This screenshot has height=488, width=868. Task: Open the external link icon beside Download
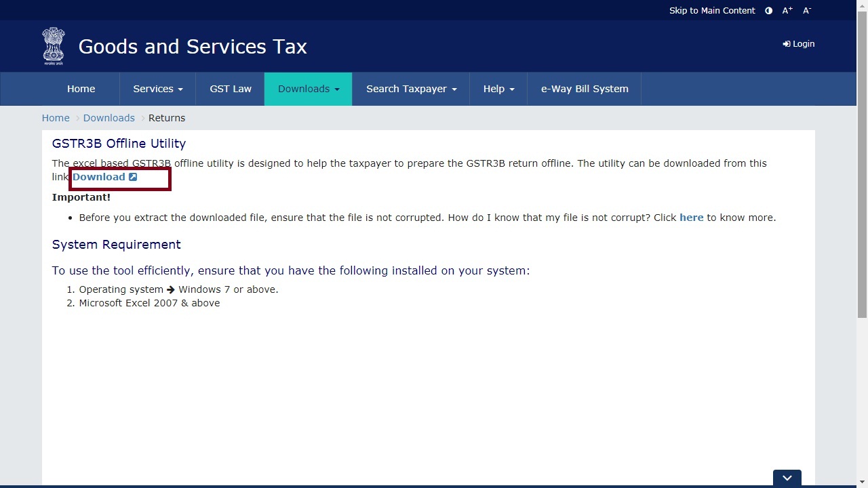[x=133, y=176]
